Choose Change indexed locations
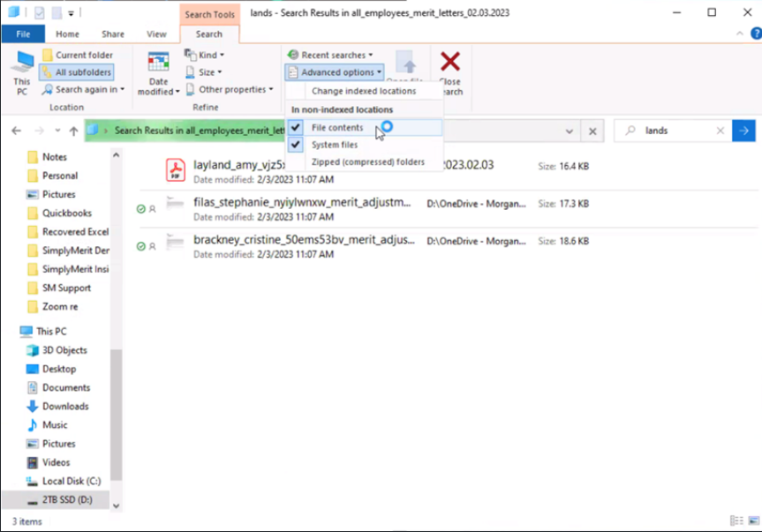 363,91
